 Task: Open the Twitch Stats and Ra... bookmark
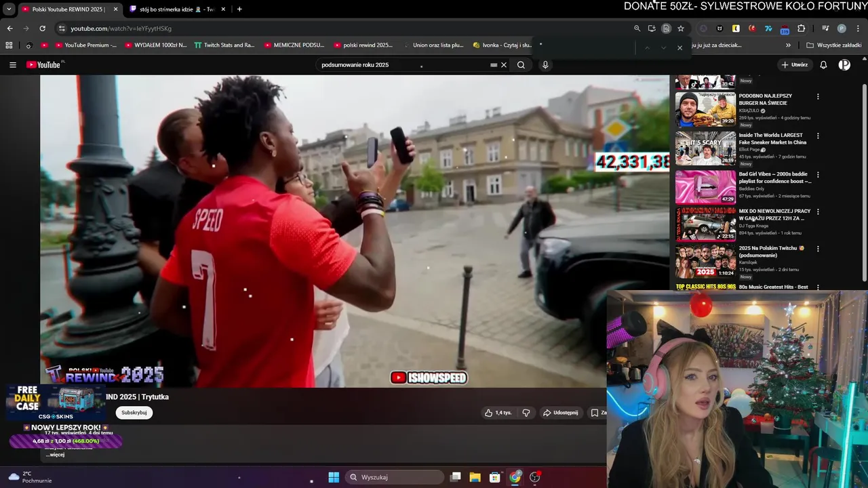point(224,45)
